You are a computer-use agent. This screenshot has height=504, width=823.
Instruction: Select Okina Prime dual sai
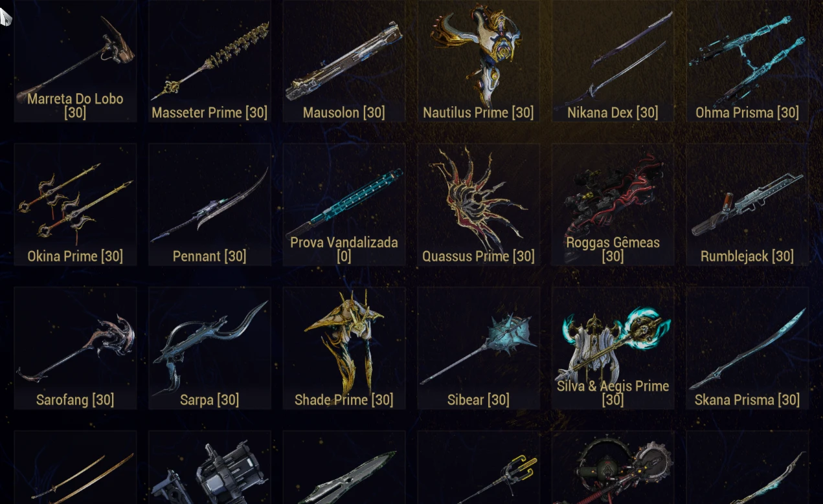point(75,204)
